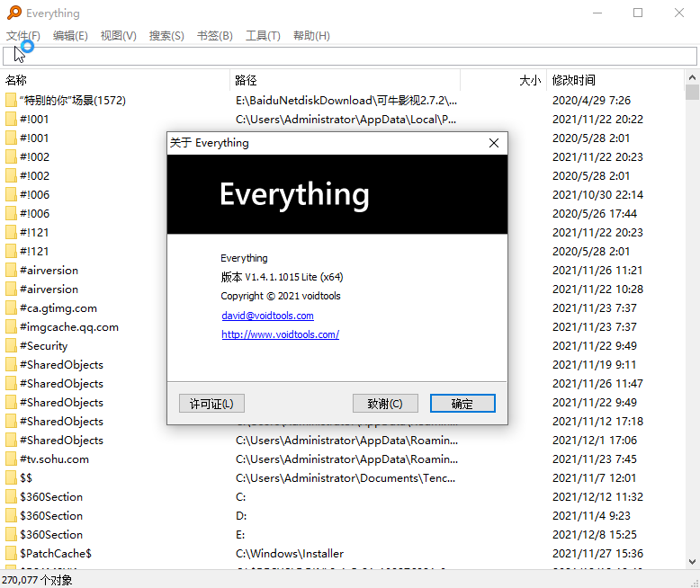Sort by 路径 column header

345,80
